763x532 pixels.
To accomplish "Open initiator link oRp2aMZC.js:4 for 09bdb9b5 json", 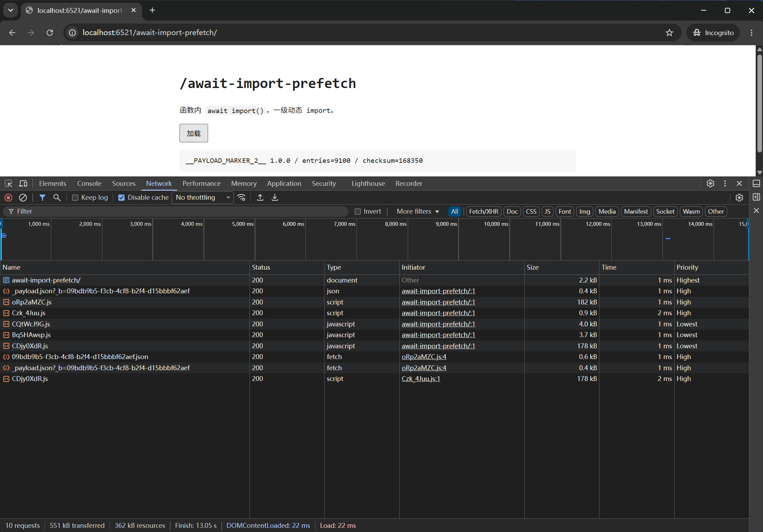I will click(x=424, y=357).
